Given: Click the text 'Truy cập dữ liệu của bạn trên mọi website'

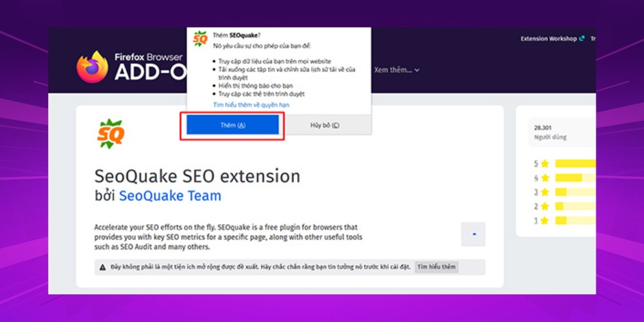Looking at the screenshot, I should [x=275, y=61].
